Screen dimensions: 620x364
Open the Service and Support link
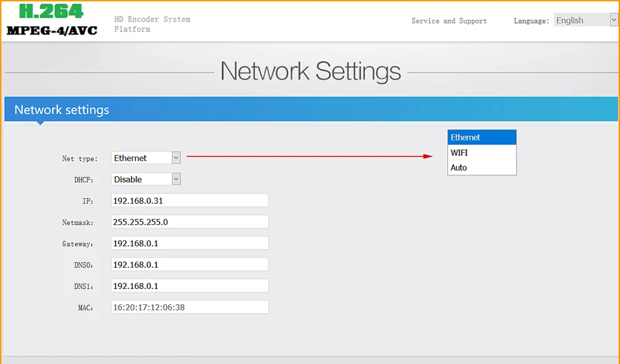click(448, 21)
